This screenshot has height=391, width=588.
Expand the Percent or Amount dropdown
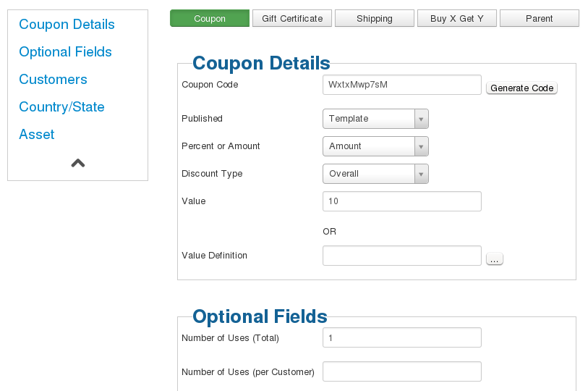375,146
